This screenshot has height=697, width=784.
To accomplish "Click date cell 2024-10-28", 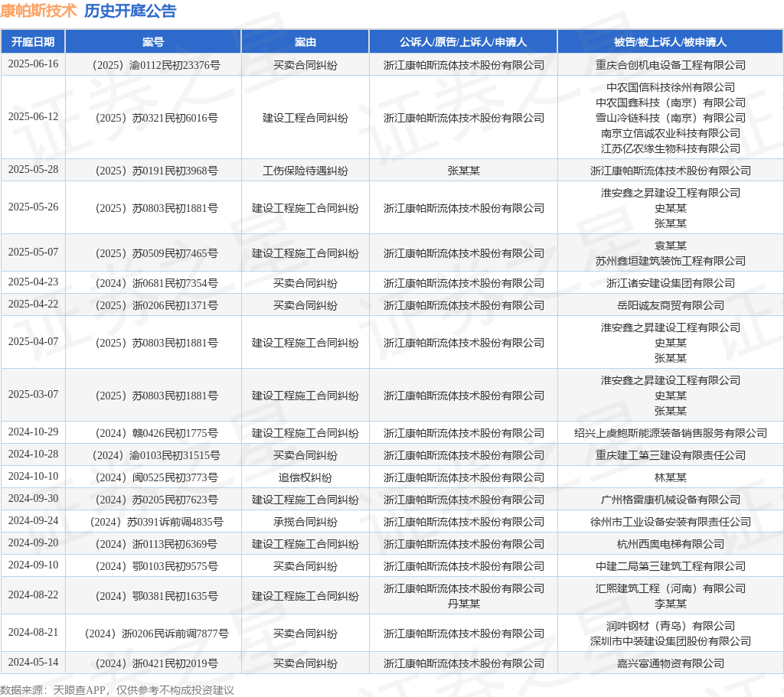I will click(33, 454).
